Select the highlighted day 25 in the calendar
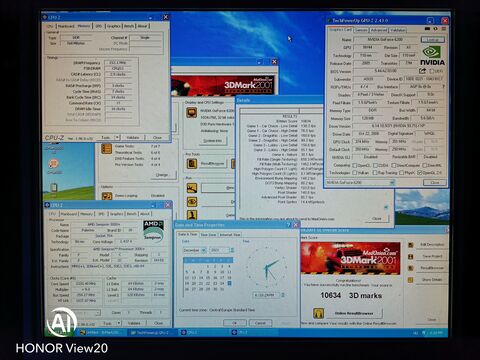Image resolution: width=480 pixels, height=360 pixels. 229,283
